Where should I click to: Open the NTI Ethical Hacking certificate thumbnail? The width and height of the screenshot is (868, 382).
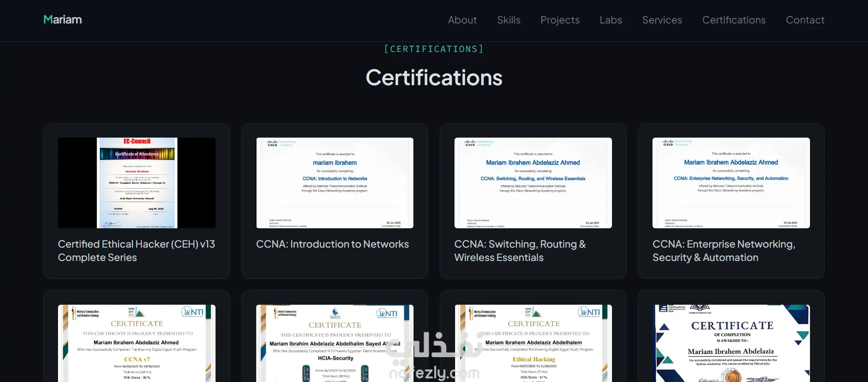(533, 343)
